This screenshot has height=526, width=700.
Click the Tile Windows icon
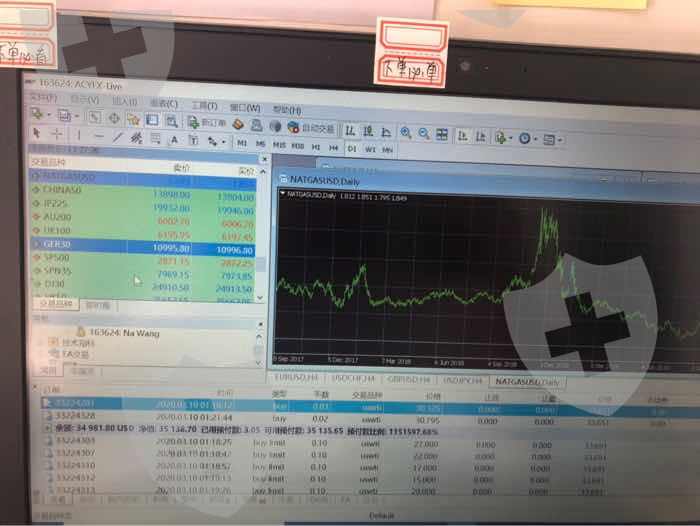click(x=442, y=134)
